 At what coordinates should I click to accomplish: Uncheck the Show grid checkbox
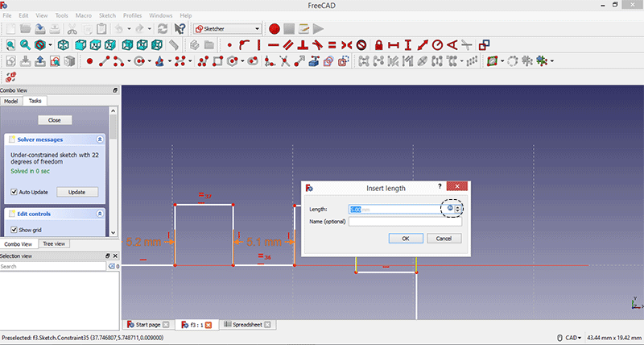coord(14,231)
